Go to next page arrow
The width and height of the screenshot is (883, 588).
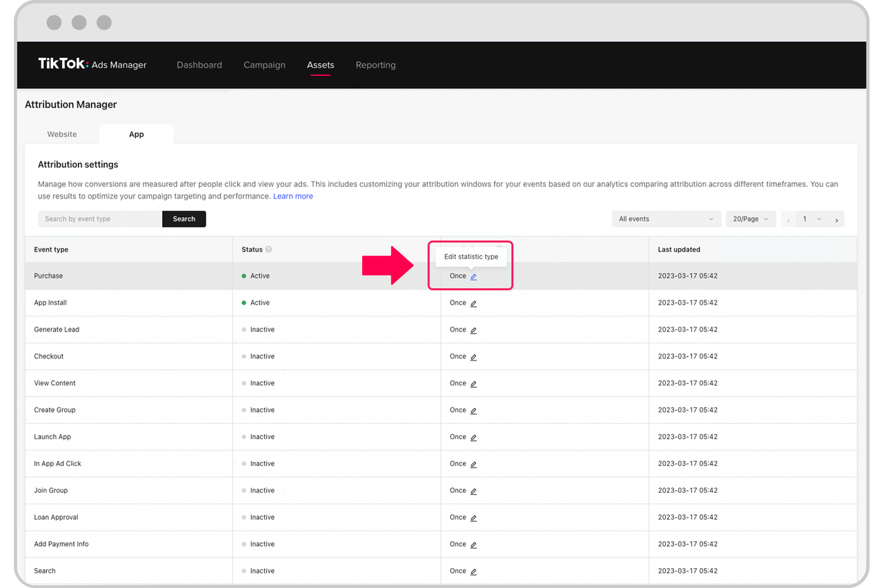(x=837, y=220)
